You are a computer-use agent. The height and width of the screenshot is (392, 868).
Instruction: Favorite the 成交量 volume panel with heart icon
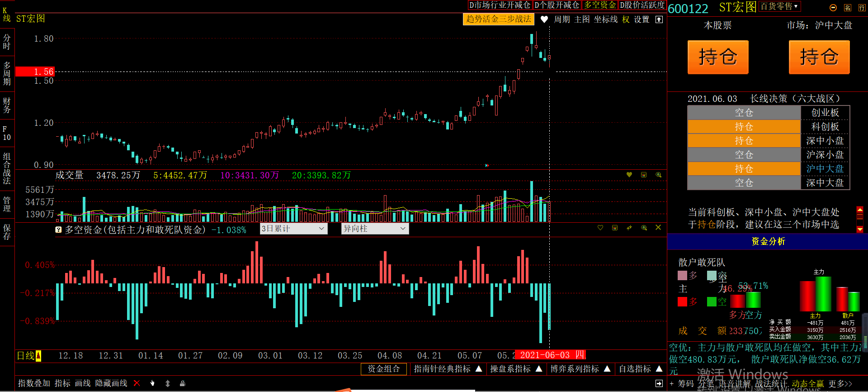(x=629, y=175)
